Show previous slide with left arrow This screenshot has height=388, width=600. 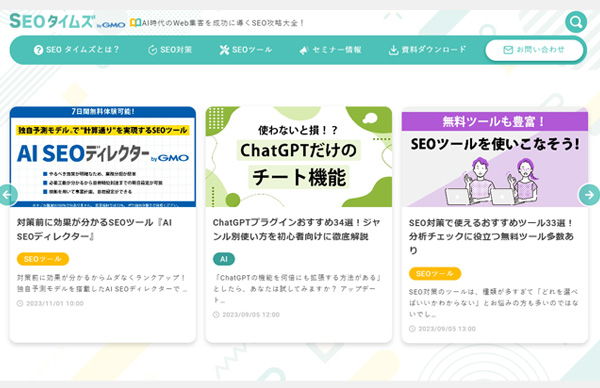[x=8, y=195]
